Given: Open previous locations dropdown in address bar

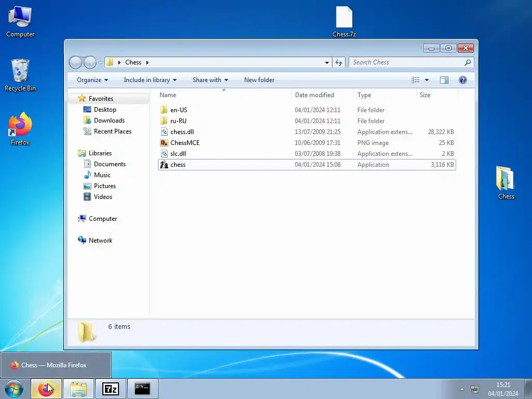Looking at the screenshot, I should pyautogui.click(x=327, y=62).
